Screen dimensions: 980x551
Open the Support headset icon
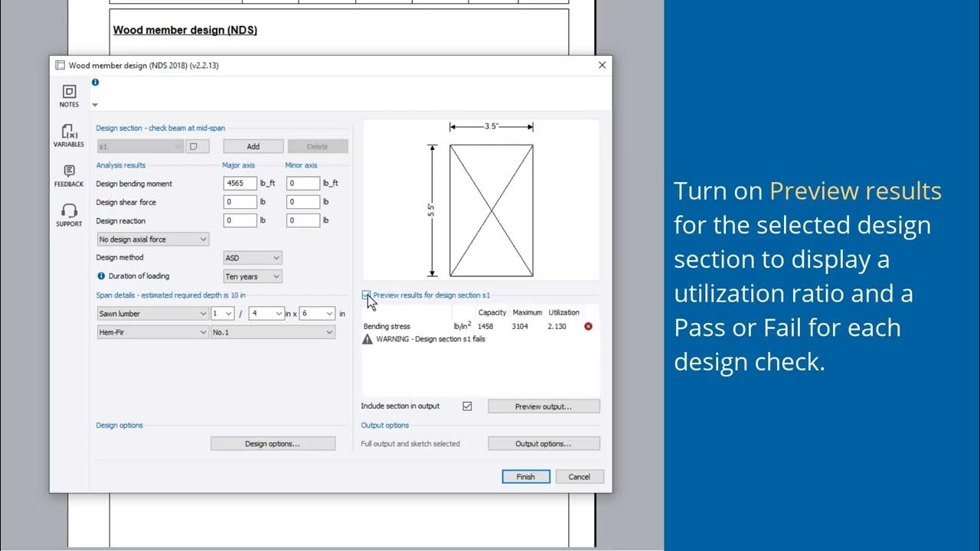point(69,215)
